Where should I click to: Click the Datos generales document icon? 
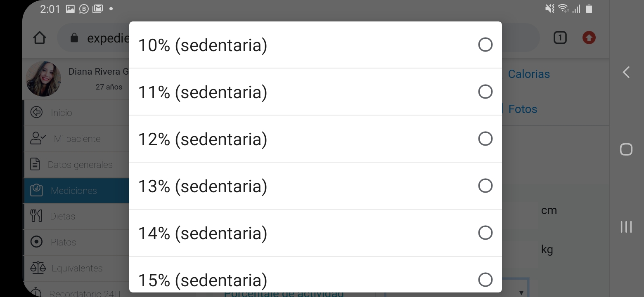pos(36,164)
